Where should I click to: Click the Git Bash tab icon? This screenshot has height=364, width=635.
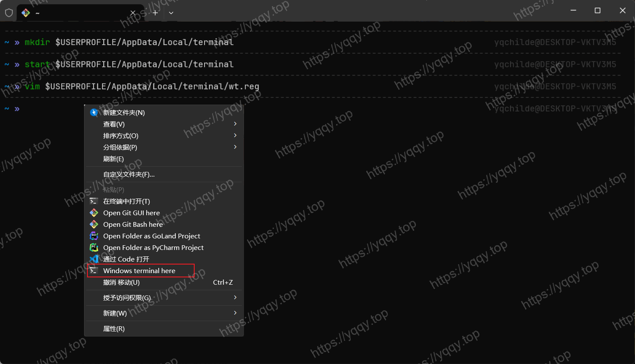point(26,13)
